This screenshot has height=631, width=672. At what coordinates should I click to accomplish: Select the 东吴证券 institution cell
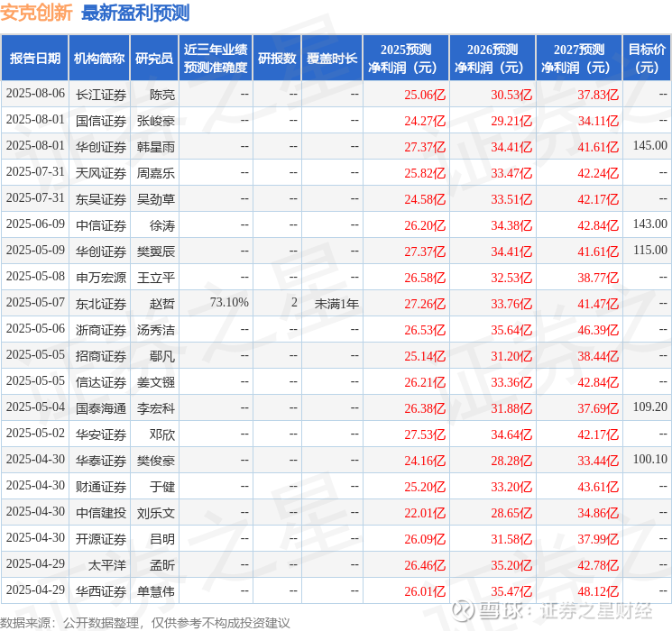click(x=101, y=199)
